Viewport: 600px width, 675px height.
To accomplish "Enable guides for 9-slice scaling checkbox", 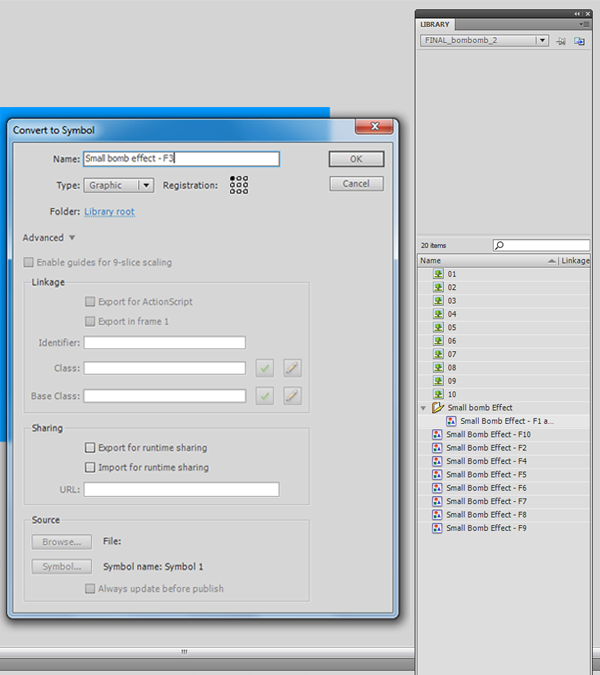I will coord(28,262).
